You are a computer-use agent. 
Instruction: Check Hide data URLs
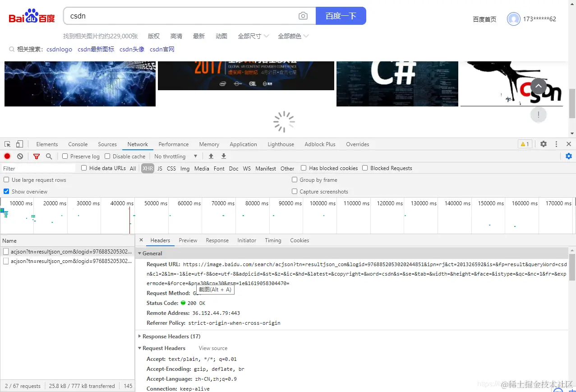(x=84, y=168)
